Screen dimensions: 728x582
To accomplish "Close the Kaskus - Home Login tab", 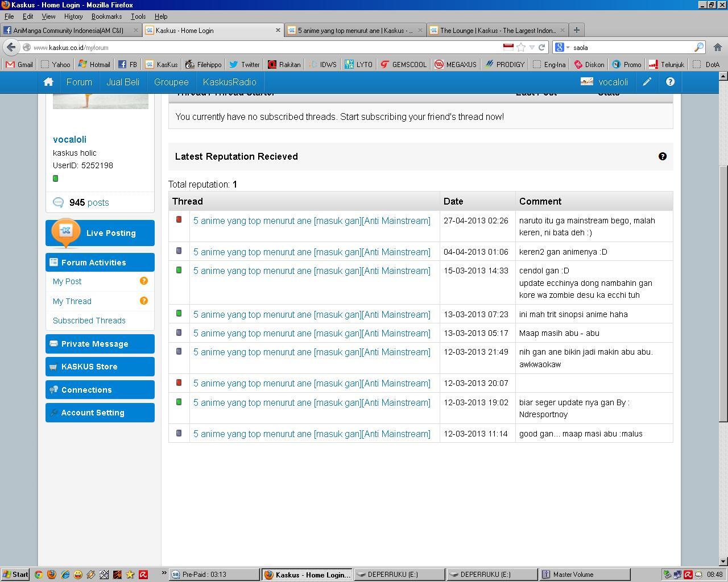I will pos(278,30).
